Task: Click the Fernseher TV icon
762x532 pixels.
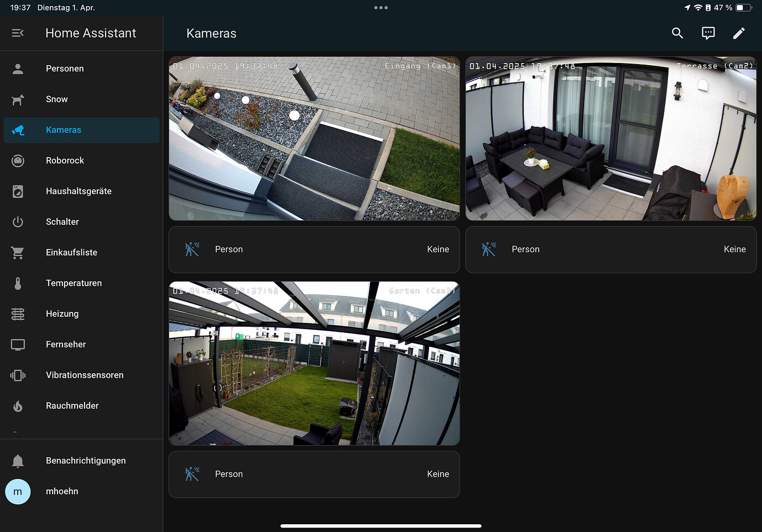Action: [18, 345]
